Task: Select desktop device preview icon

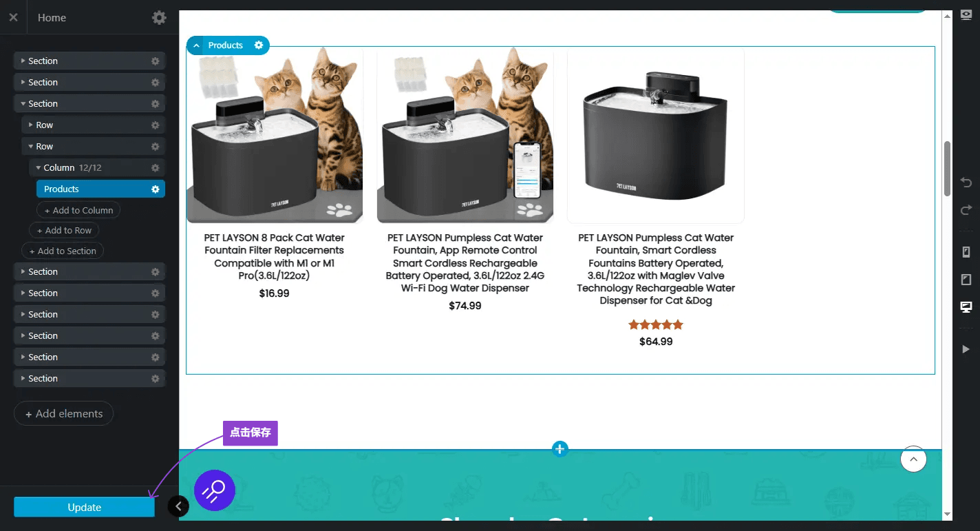Action: pyautogui.click(x=966, y=307)
